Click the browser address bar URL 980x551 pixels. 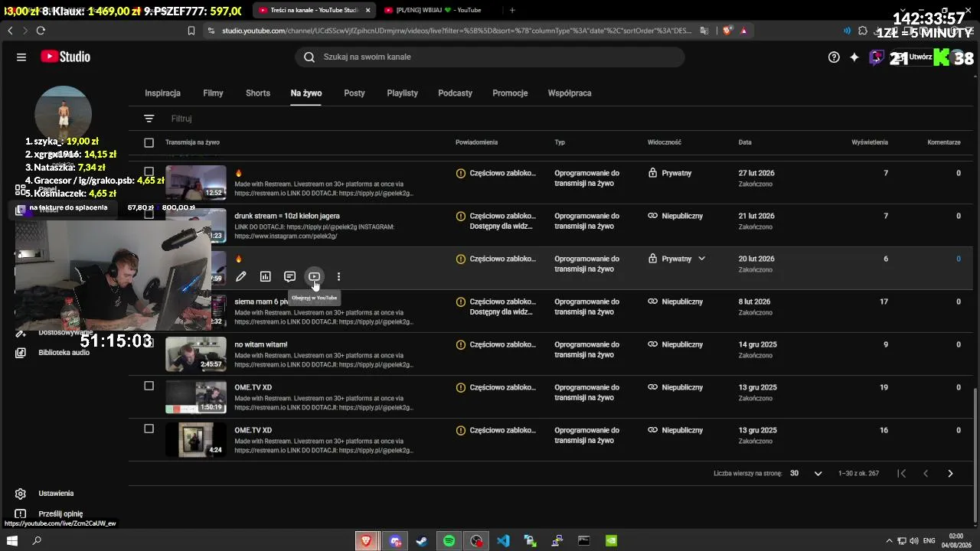[x=457, y=31]
